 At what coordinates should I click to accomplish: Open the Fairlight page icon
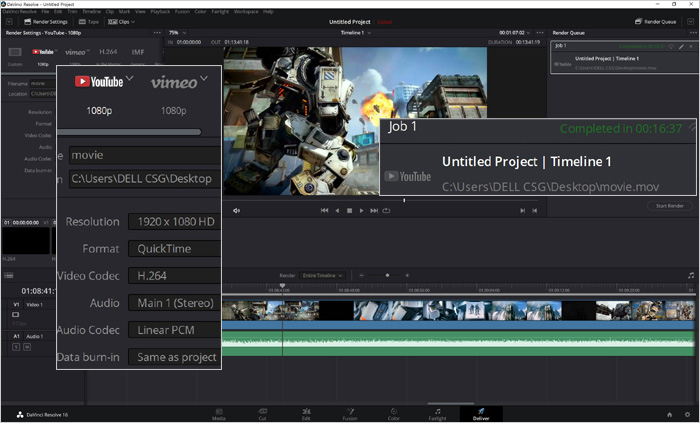click(x=438, y=414)
